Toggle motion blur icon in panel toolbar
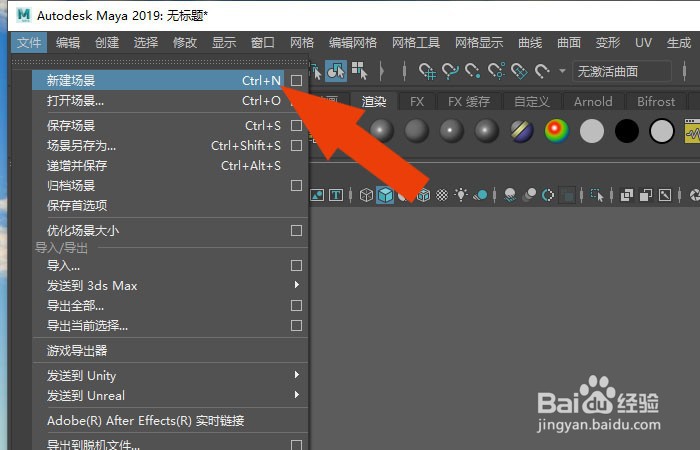The height and width of the screenshot is (450, 700). tap(529, 195)
